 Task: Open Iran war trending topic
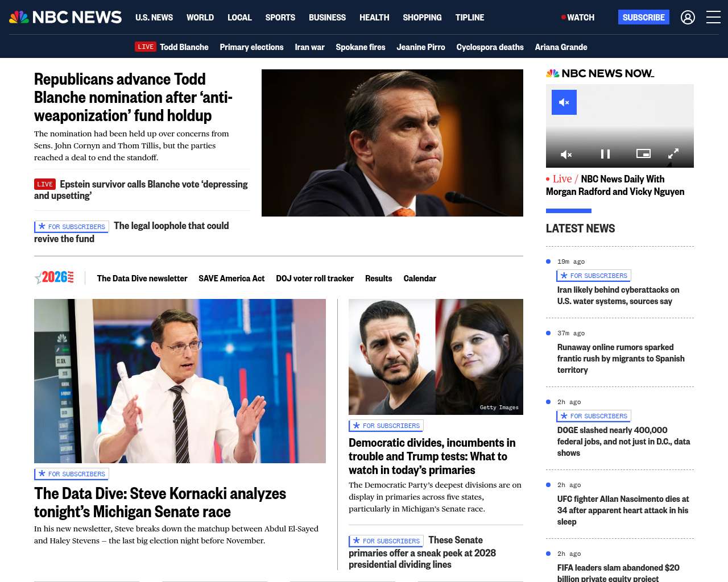tap(309, 47)
